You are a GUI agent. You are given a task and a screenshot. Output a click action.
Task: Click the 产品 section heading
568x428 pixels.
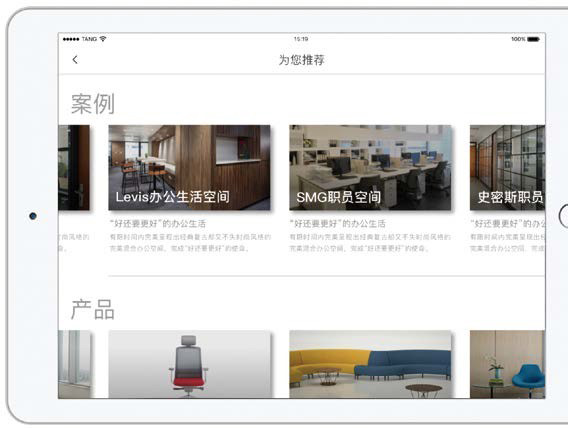click(x=93, y=310)
